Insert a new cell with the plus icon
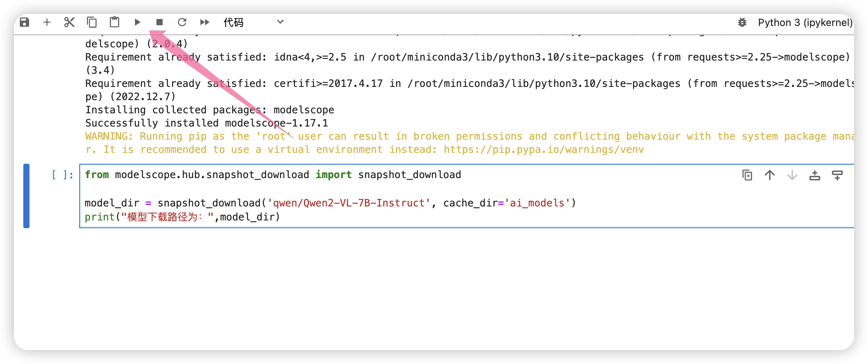Image resolution: width=868 pixels, height=364 pixels. [47, 22]
